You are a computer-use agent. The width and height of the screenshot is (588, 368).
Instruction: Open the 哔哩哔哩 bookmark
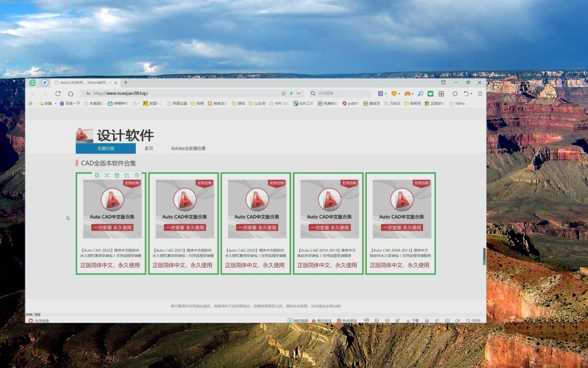tap(118, 103)
